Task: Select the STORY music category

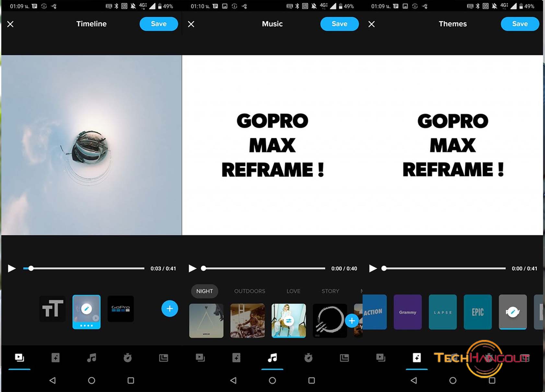Action: (x=330, y=291)
